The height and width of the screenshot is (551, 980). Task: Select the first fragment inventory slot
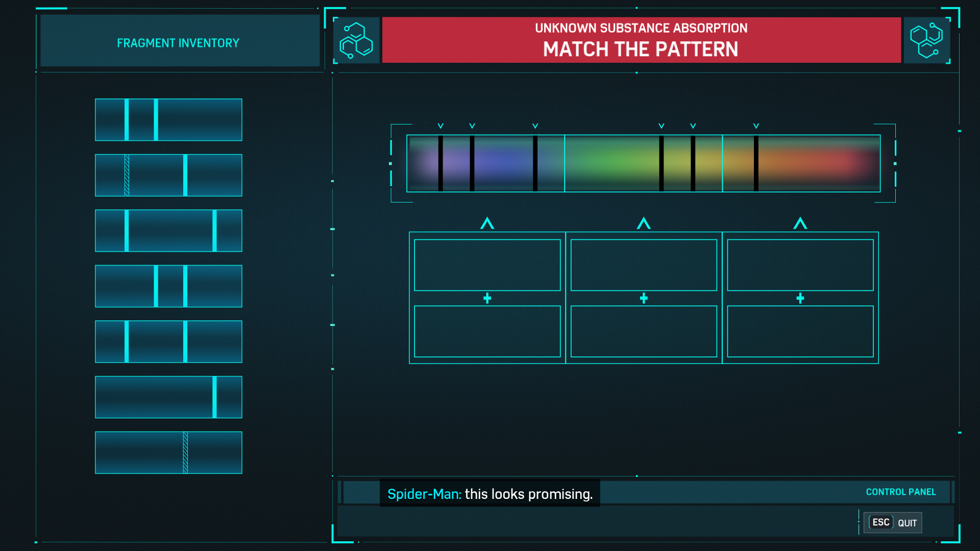coord(168,119)
